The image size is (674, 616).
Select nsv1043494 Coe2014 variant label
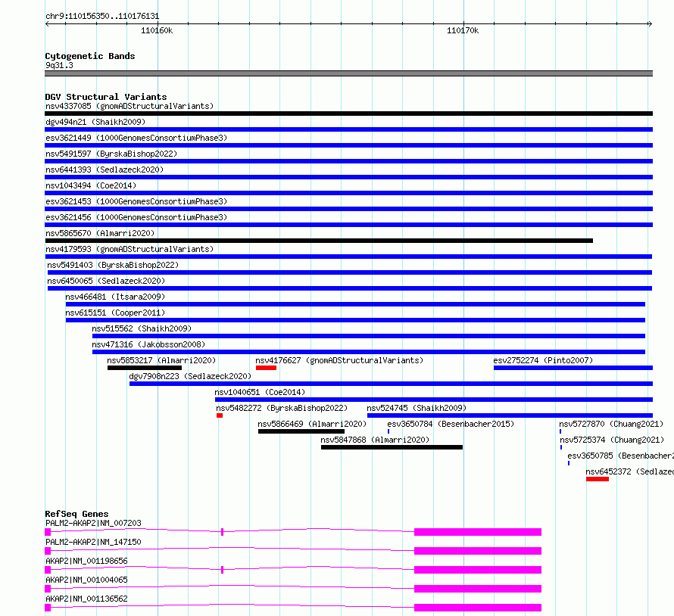91,185
